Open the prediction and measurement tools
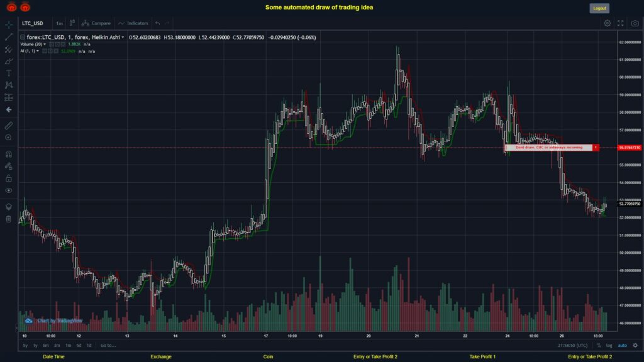Viewport: 644px width, 362px height. point(9,97)
